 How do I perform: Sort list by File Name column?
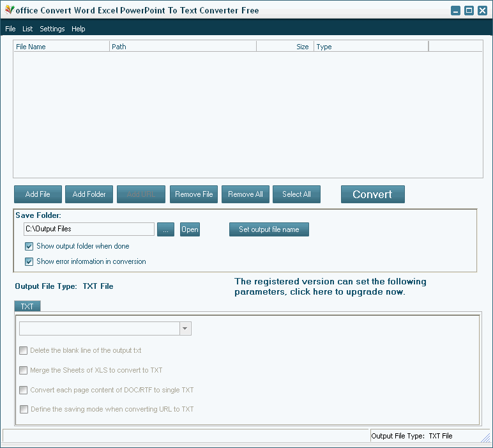tap(61, 47)
